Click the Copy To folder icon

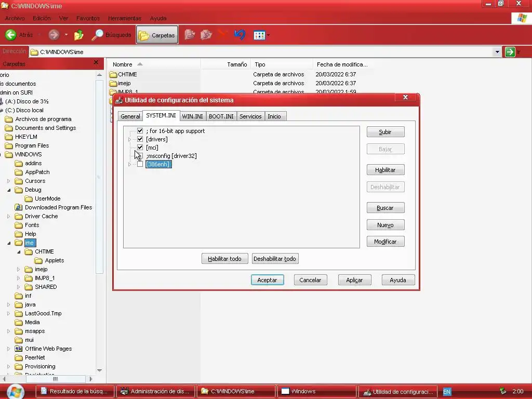206,35
